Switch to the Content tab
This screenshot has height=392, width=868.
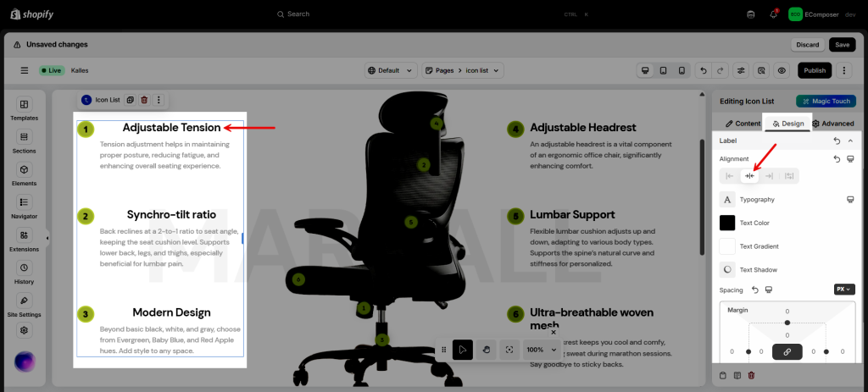736,124
